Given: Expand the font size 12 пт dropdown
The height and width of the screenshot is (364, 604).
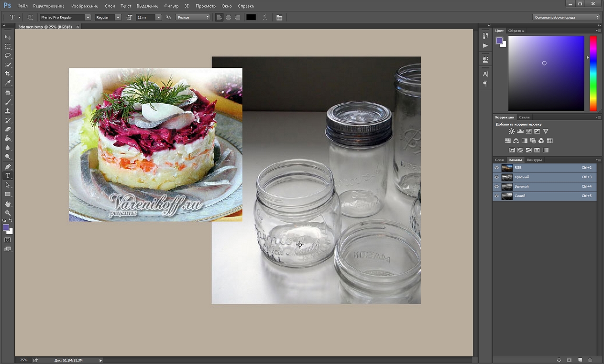Looking at the screenshot, I should click(x=158, y=17).
